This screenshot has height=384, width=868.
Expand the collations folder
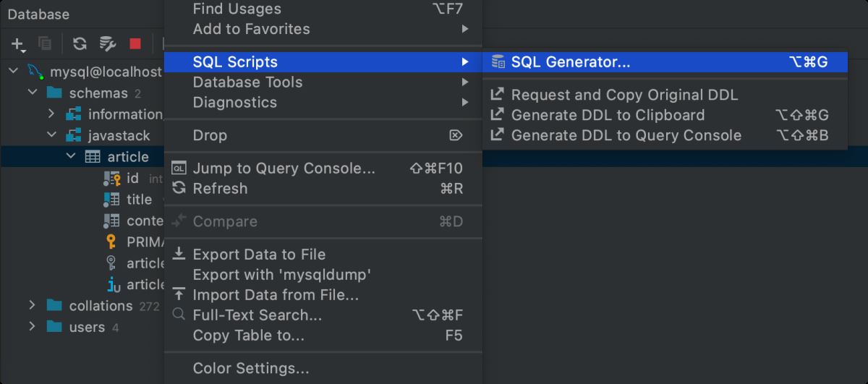point(32,305)
